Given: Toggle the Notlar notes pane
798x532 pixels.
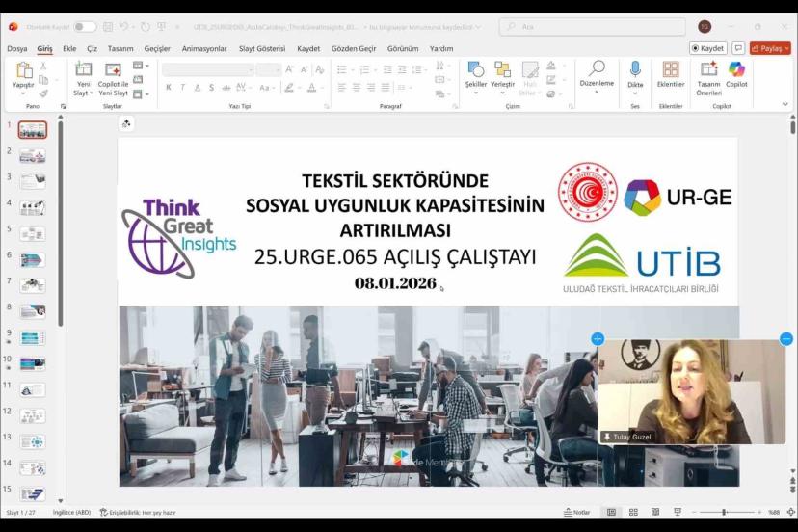Looking at the screenshot, I should pos(576,512).
